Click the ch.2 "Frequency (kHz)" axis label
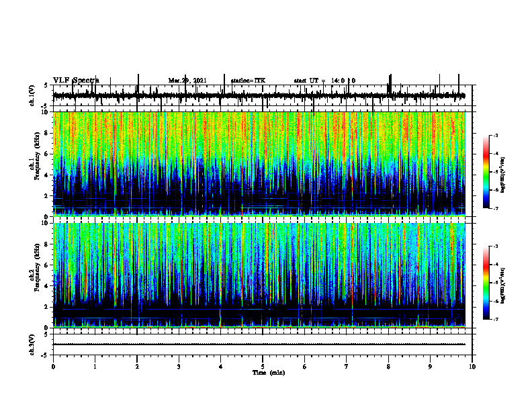 [37, 267]
